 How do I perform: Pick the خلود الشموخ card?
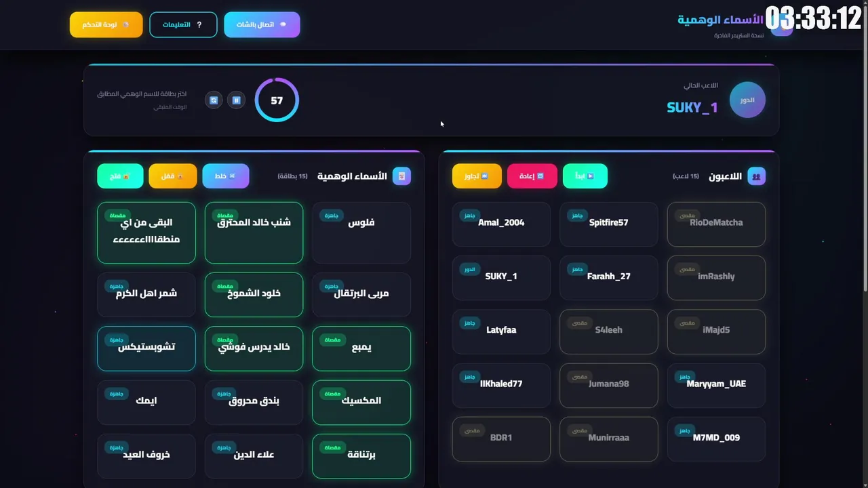pos(254,295)
